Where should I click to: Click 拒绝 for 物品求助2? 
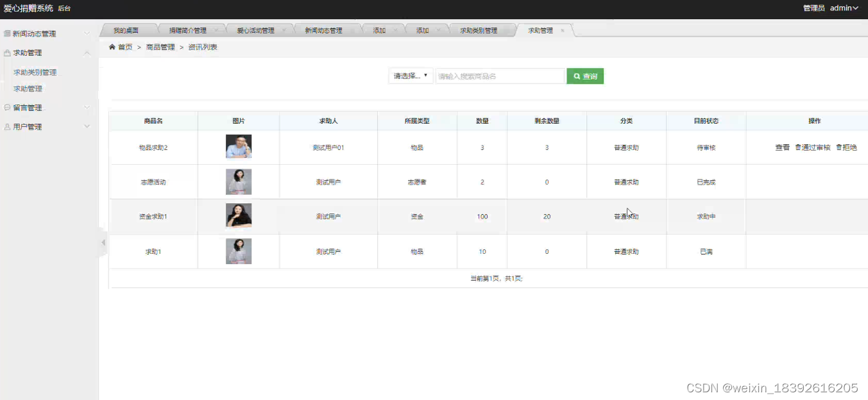tap(846, 147)
